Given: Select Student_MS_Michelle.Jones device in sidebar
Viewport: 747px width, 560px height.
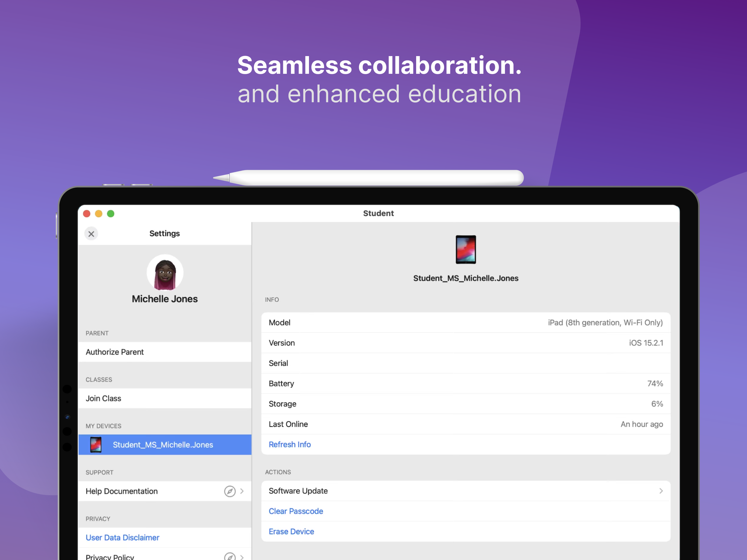Looking at the screenshot, I should point(163,445).
